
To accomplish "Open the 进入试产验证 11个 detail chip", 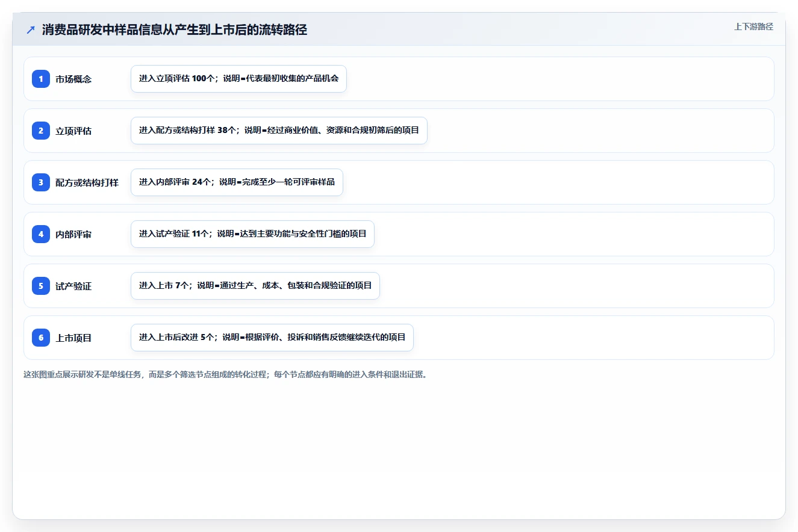I will click(x=252, y=234).
